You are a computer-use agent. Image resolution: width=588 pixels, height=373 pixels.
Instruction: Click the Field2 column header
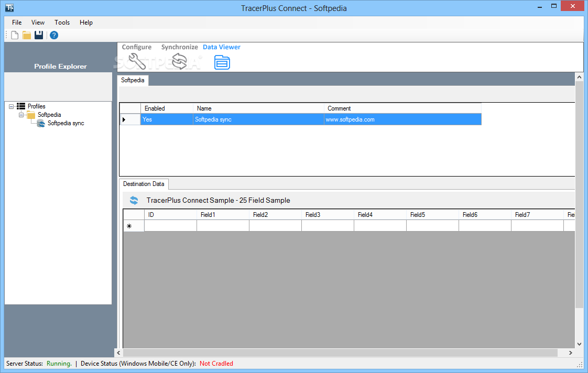click(x=275, y=215)
